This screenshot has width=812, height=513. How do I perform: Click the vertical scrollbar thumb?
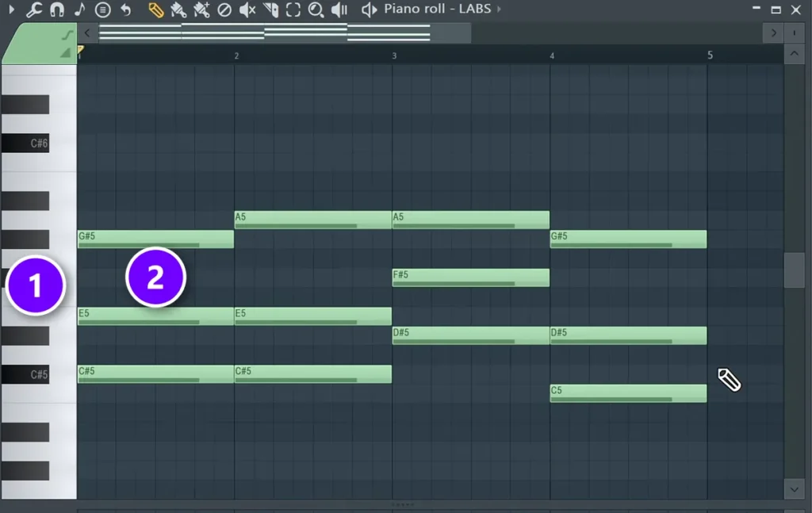[x=795, y=270]
